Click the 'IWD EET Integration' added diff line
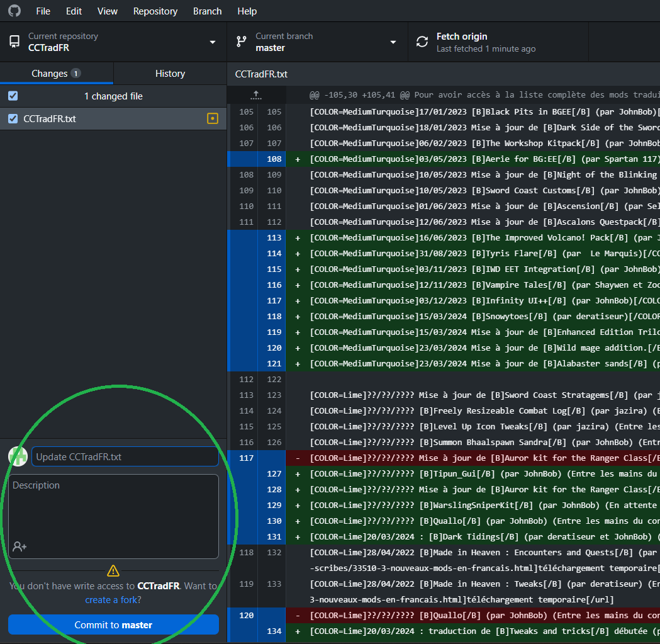The image size is (660, 644). 473,269
